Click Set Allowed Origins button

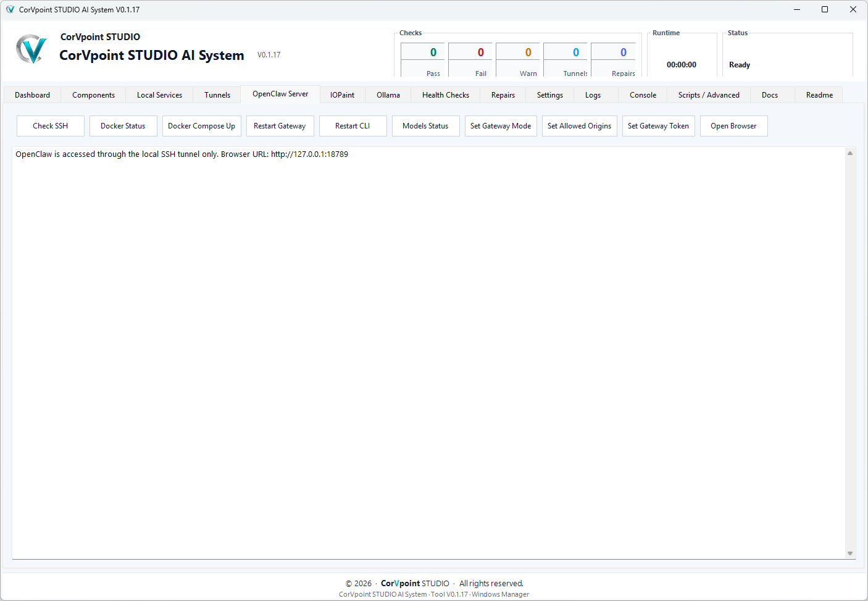click(580, 126)
